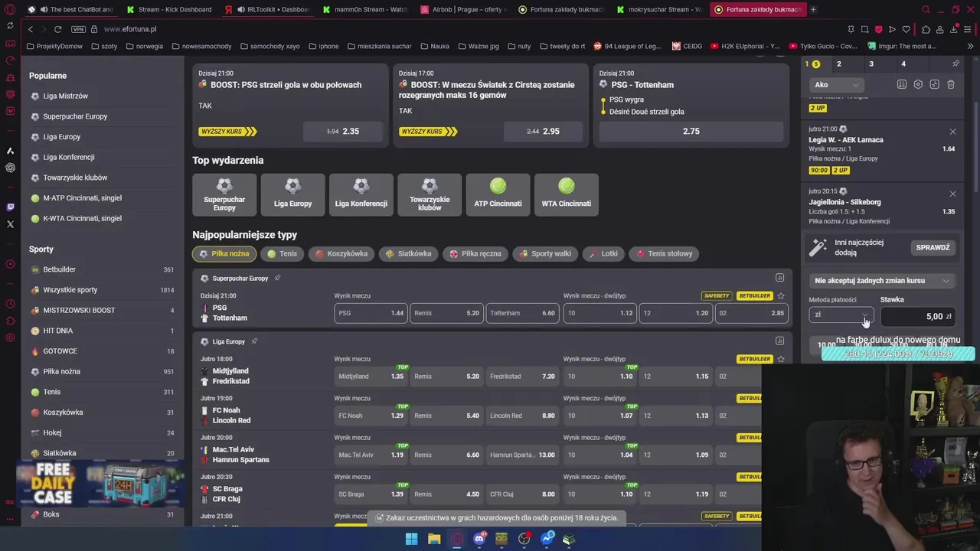Toggle the browser VPN badge
This screenshot has height=551, width=980.
tap(78, 29)
